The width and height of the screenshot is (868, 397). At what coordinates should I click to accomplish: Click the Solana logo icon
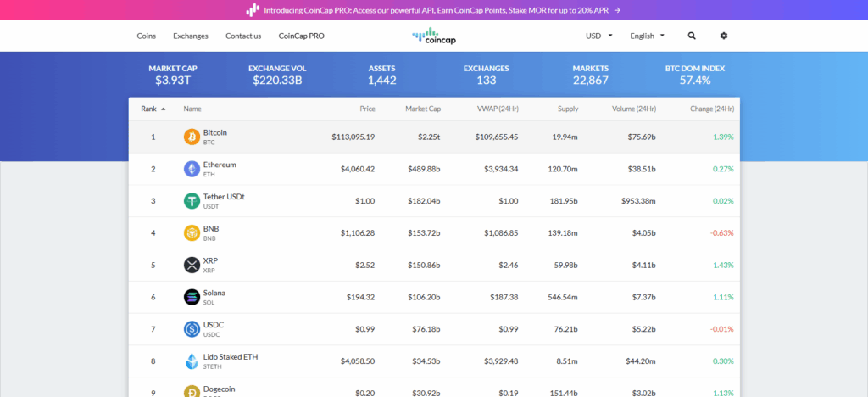(x=192, y=297)
